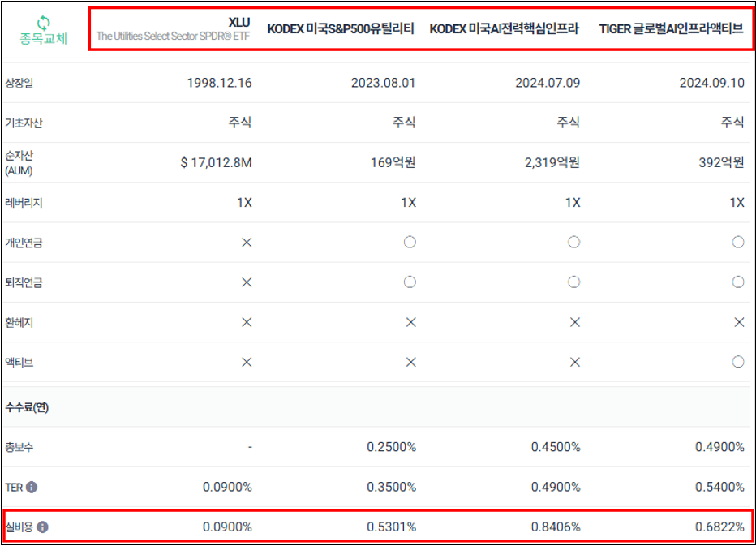Viewport: 756px width, 546px height.
Task: Click the 개인연금 row label
Action: 24,243
